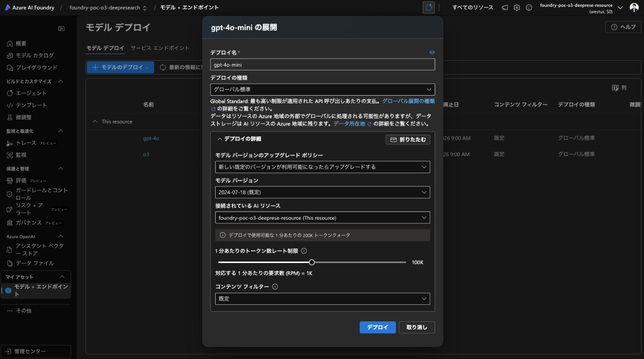
Task: Collapse the 監視と最適化 sidebar group
Action: pos(61,131)
